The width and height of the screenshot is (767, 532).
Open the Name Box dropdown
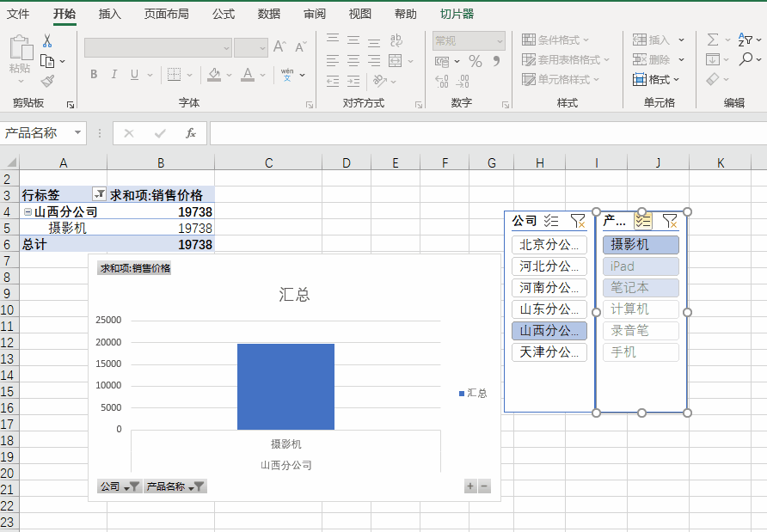[77, 132]
